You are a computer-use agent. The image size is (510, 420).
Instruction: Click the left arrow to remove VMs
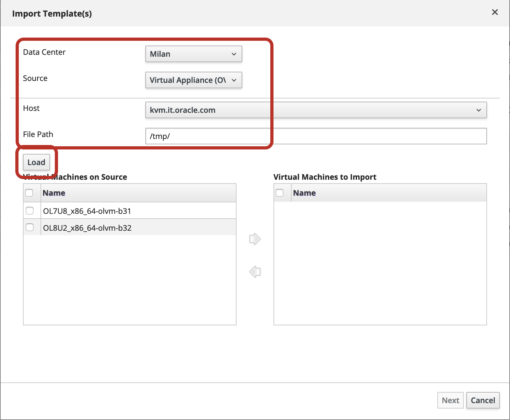255,272
